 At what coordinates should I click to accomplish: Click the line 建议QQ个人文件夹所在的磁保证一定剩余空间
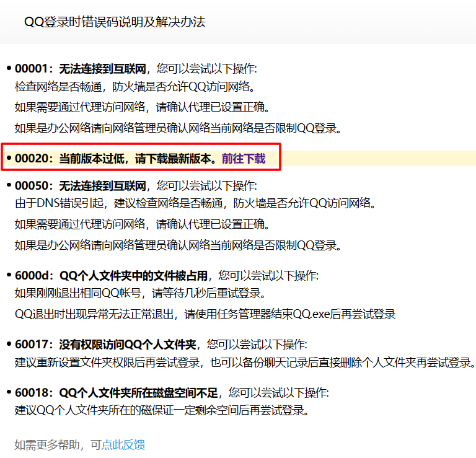[162, 410]
